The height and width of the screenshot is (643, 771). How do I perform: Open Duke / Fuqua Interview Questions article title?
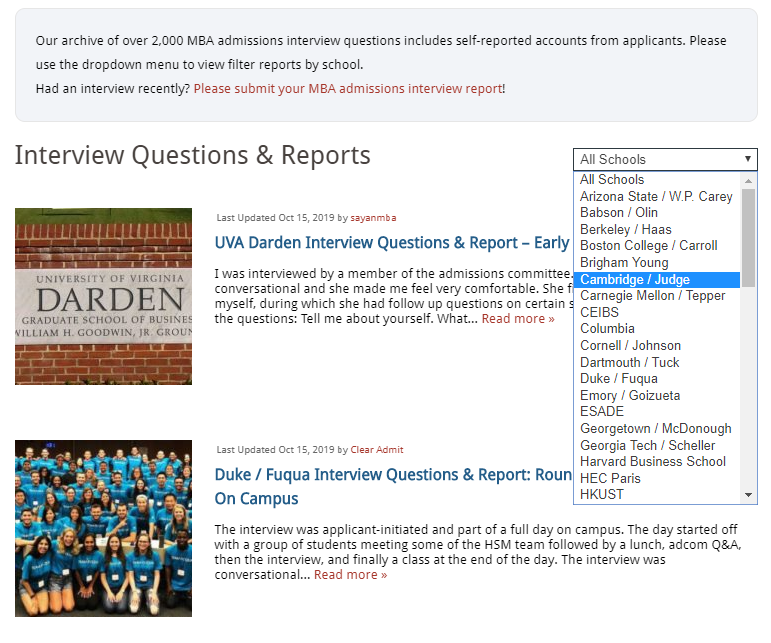[x=393, y=486]
